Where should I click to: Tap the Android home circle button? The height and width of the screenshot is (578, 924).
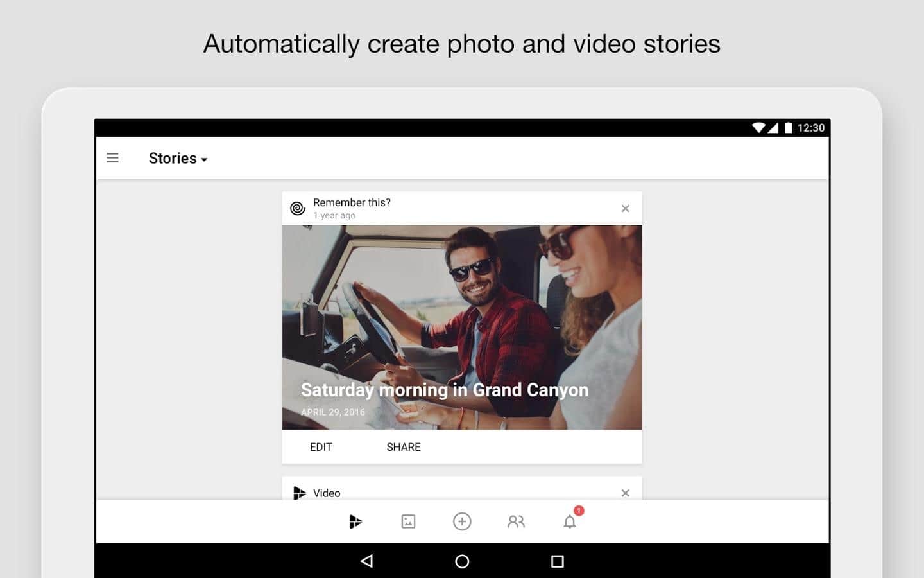tap(462, 561)
